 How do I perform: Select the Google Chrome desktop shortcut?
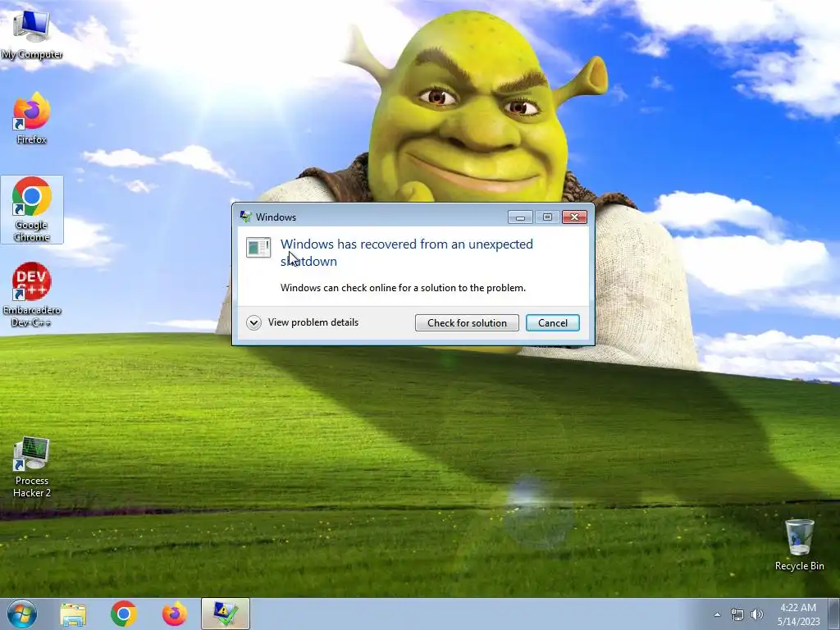pyautogui.click(x=32, y=209)
